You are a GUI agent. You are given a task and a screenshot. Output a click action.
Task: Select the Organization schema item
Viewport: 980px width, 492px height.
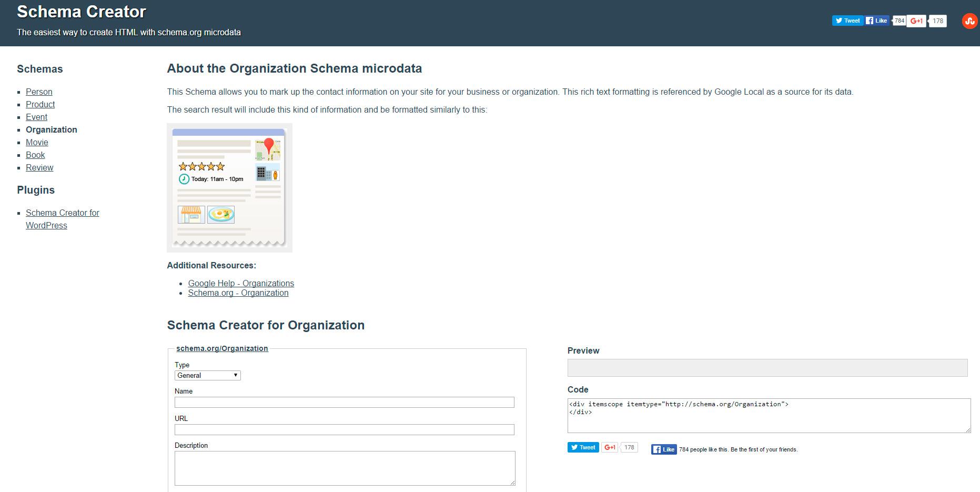[52, 129]
